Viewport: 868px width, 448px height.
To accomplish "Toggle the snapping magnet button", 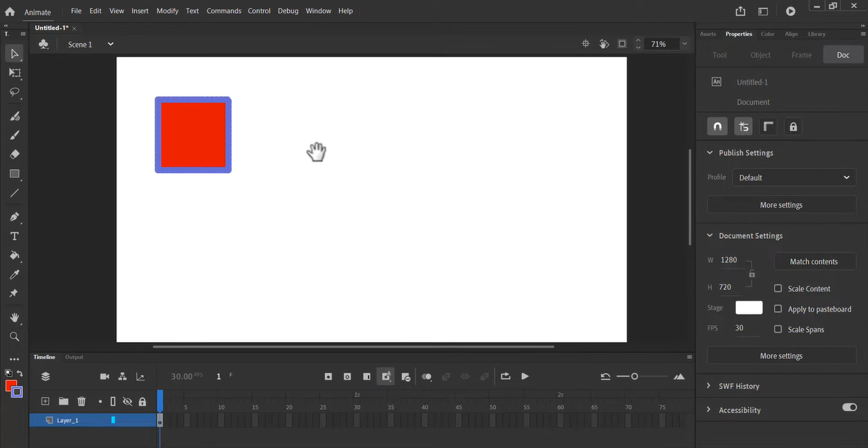I will (x=717, y=127).
